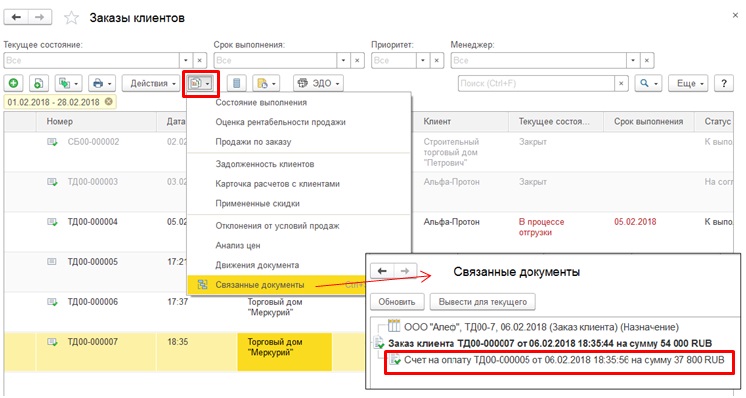Select Отклонения от условий продаж menu item
Screen dimensions: 746x398
click(x=299, y=226)
